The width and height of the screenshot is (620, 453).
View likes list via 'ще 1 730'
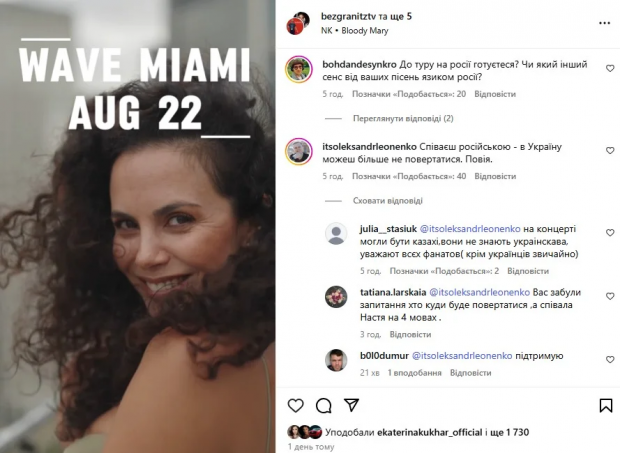509,432
